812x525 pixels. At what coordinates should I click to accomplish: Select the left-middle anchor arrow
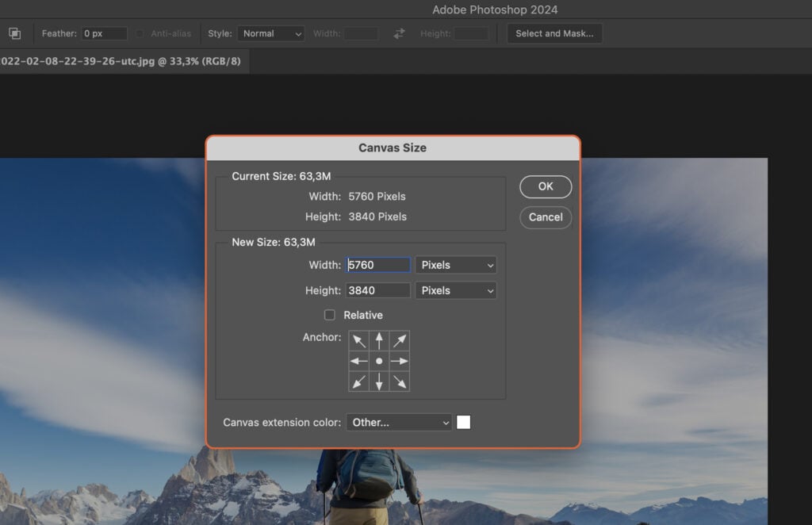click(358, 361)
